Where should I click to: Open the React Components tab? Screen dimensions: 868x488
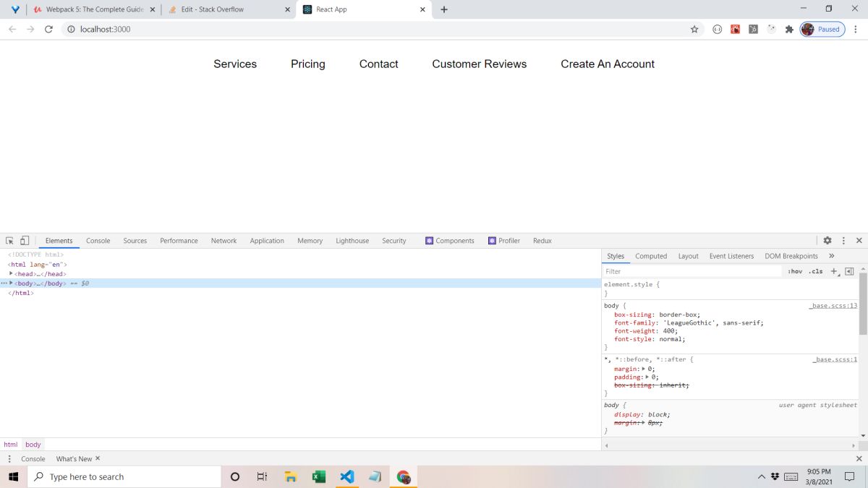(450, 241)
